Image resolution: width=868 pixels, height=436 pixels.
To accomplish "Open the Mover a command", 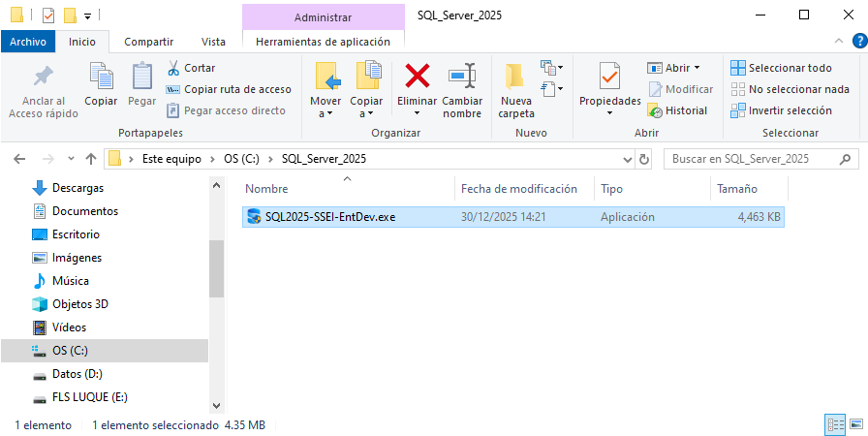I will [x=325, y=90].
